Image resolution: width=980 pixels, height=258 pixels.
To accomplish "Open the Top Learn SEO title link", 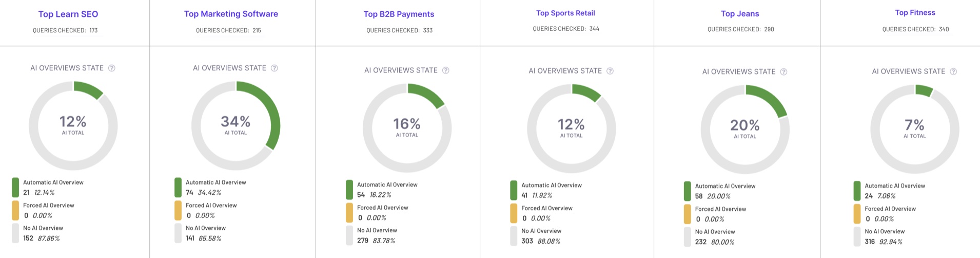I will coord(68,14).
